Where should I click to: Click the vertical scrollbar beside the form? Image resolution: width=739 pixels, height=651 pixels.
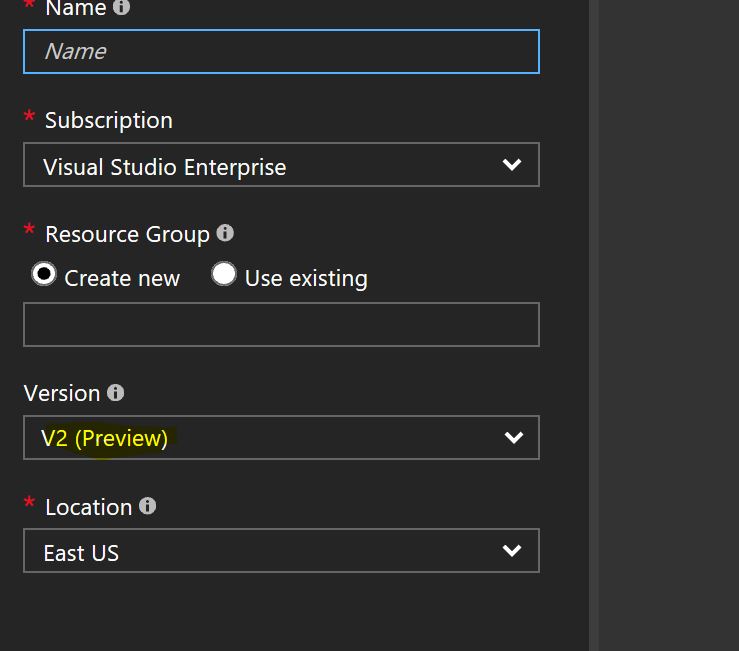pyautogui.click(x=593, y=325)
